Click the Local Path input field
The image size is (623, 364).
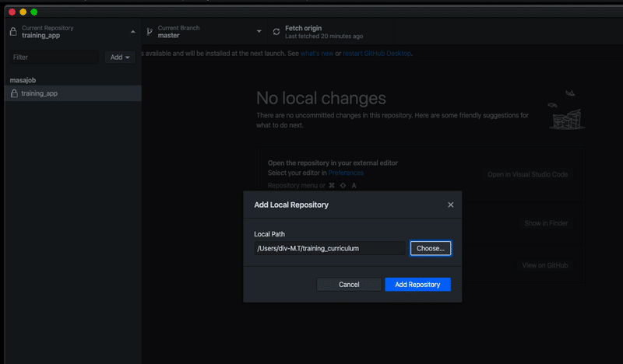click(329, 248)
